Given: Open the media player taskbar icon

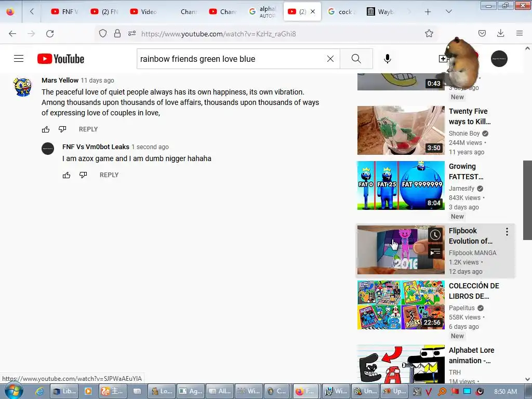Looking at the screenshot, I should 88,392.
